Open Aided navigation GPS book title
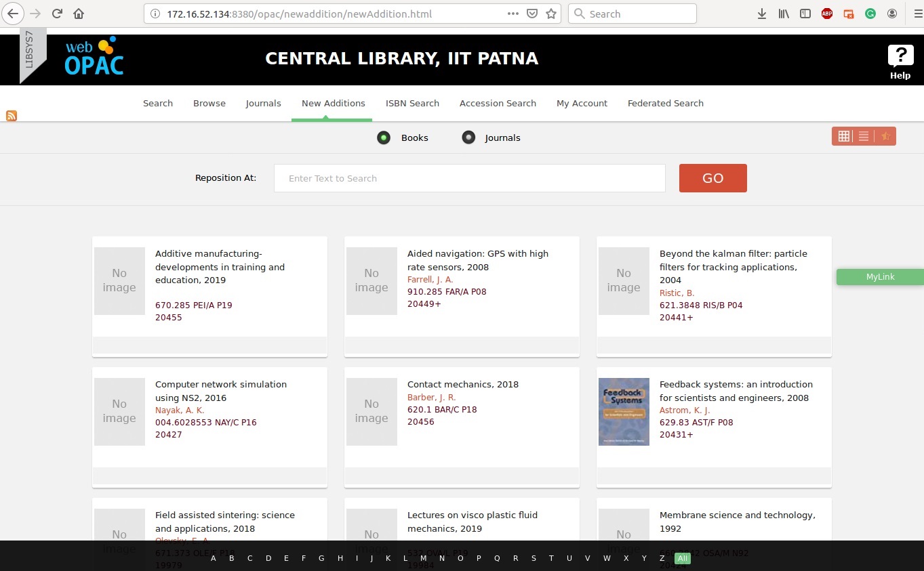Image resolution: width=924 pixels, height=571 pixels. pos(478,260)
